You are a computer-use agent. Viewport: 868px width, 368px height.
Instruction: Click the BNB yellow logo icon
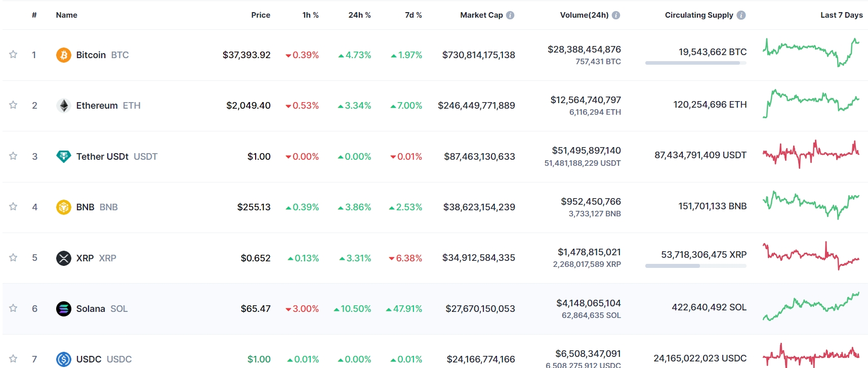coord(63,207)
